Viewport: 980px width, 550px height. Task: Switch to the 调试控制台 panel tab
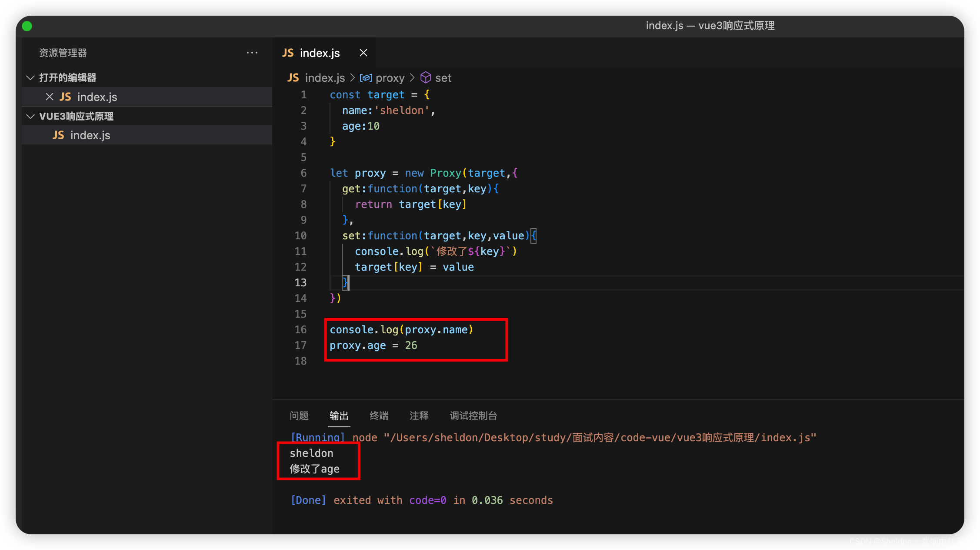tap(473, 416)
